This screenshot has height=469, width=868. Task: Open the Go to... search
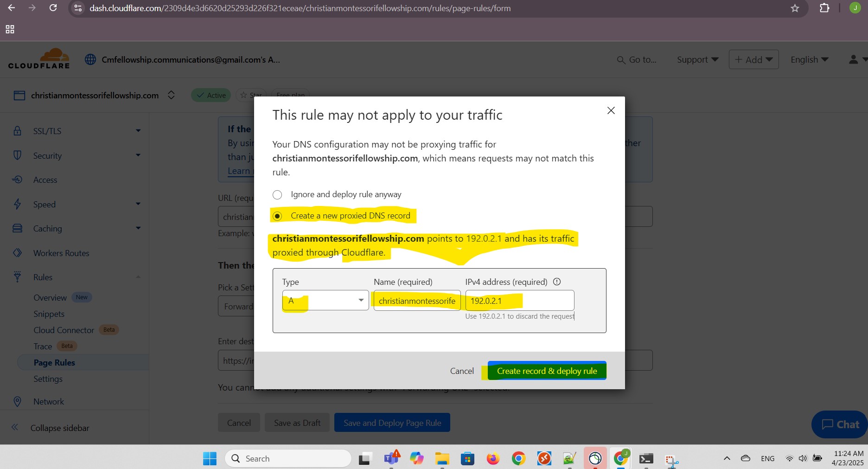tap(637, 59)
